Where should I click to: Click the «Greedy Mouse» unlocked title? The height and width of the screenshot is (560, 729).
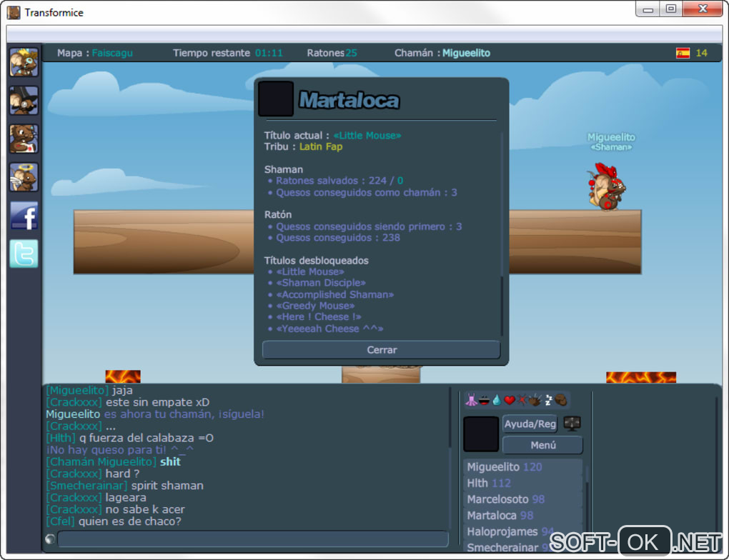(315, 306)
